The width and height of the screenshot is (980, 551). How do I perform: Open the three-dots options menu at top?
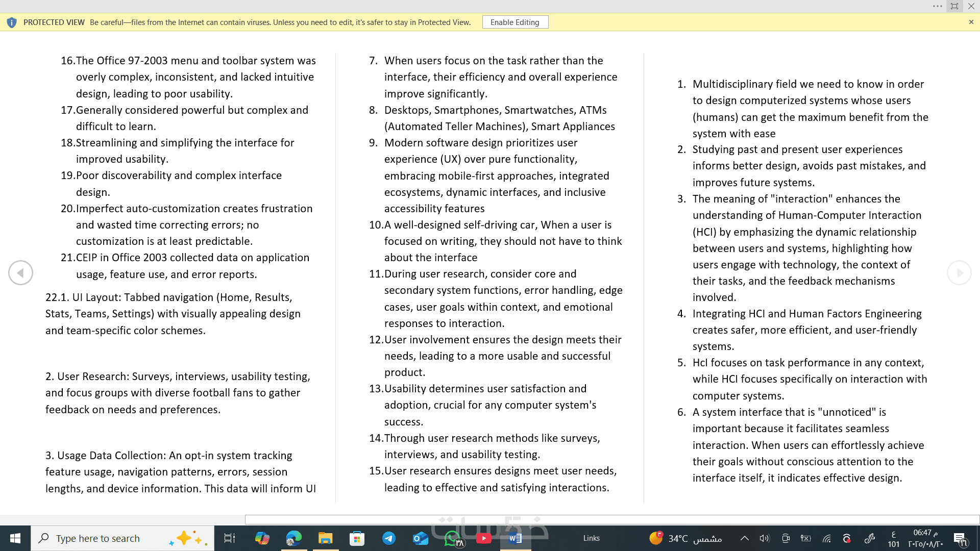pos(937,6)
